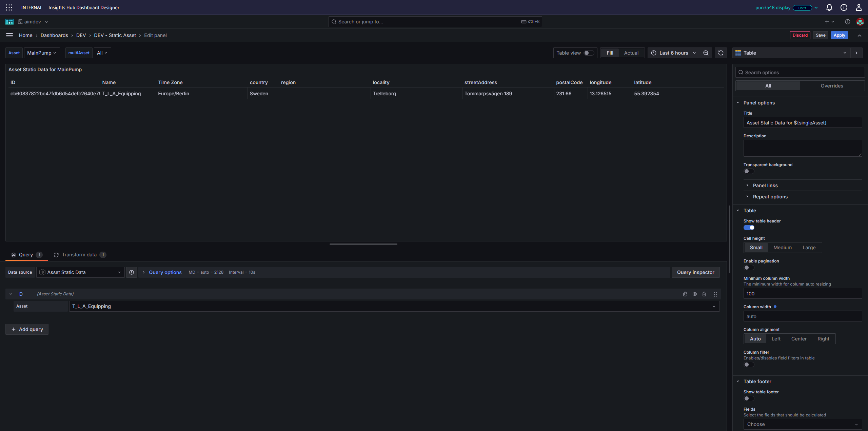Select the All options tab
This screenshot has width=868, height=431.
coord(768,86)
